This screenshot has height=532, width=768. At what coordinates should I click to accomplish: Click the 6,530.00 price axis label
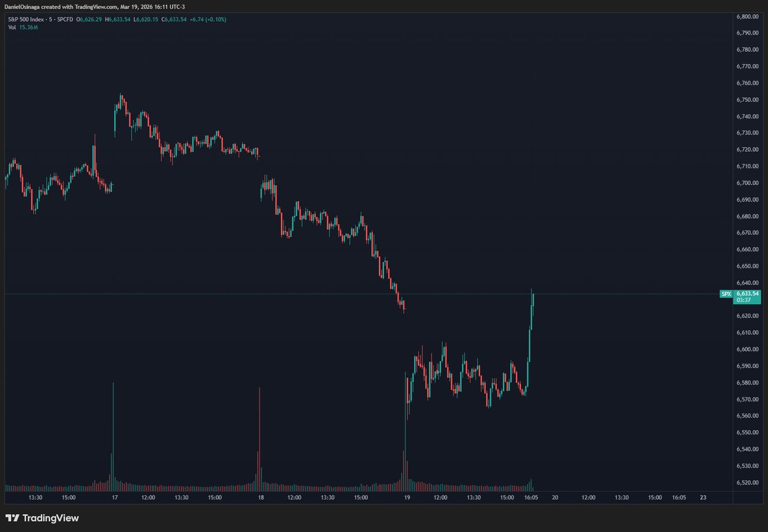click(748, 466)
